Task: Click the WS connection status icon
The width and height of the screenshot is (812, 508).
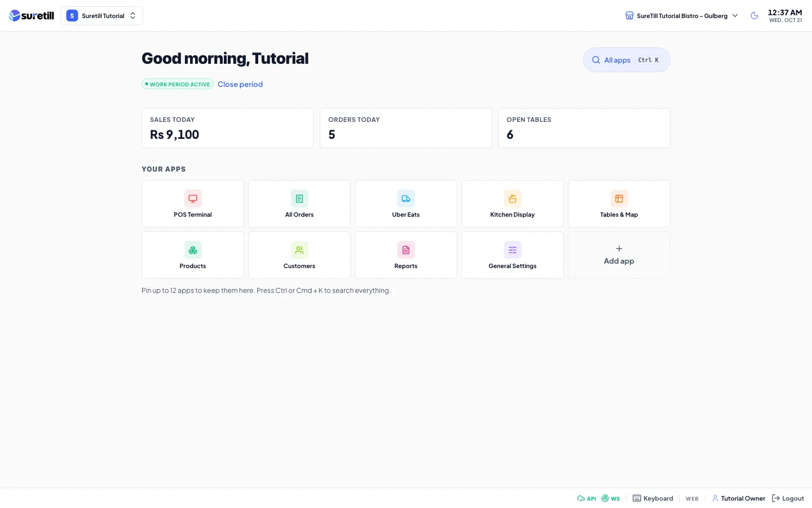Action: [605, 498]
